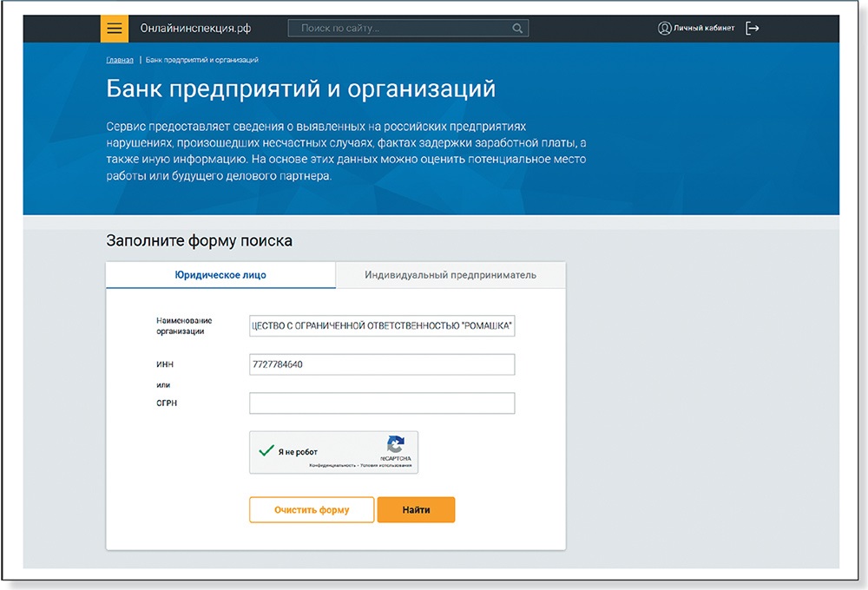Viewport: 868px width, 590px height.
Task: Focus the Поиск по сайту search field
Action: (x=399, y=29)
